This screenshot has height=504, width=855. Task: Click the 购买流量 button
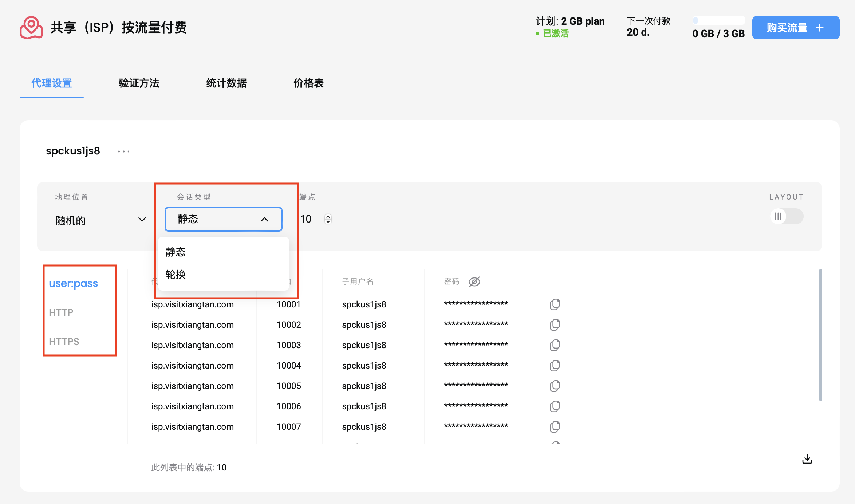point(796,28)
